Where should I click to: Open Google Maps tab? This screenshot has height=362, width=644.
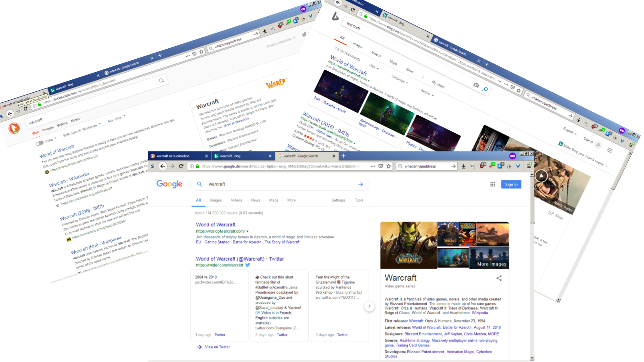click(x=274, y=200)
